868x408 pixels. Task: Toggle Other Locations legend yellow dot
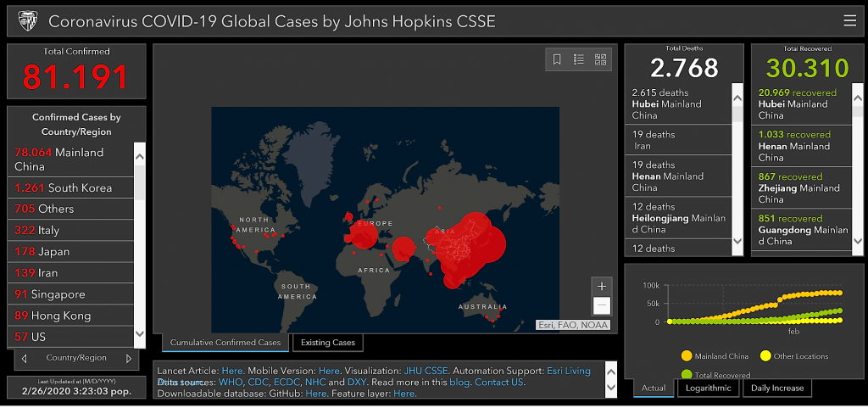[765, 356]
